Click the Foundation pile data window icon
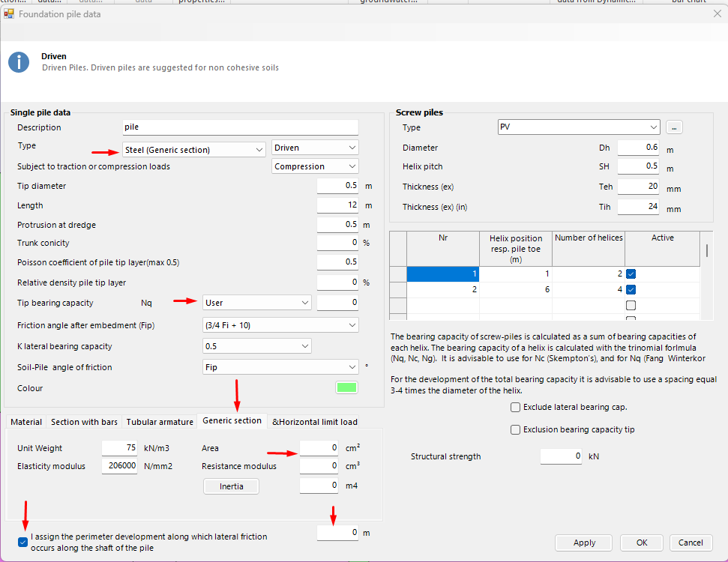The image size is (728, 562). (x=9, y=14)
